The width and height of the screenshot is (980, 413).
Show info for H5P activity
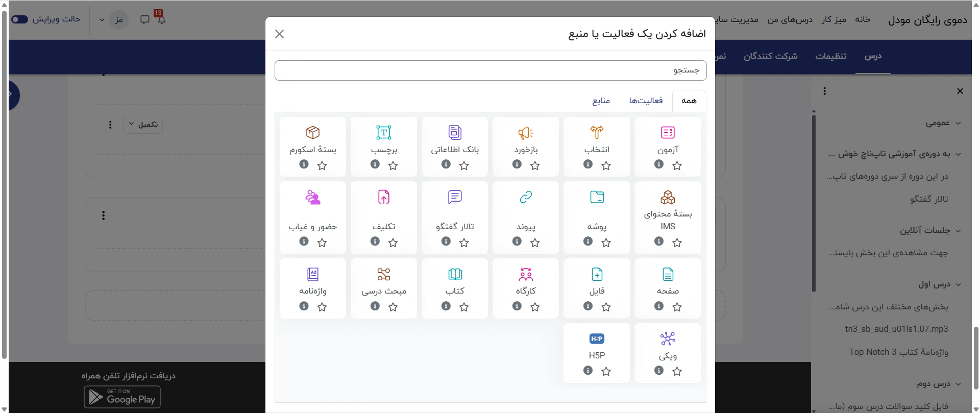click(x=588, y=371)
